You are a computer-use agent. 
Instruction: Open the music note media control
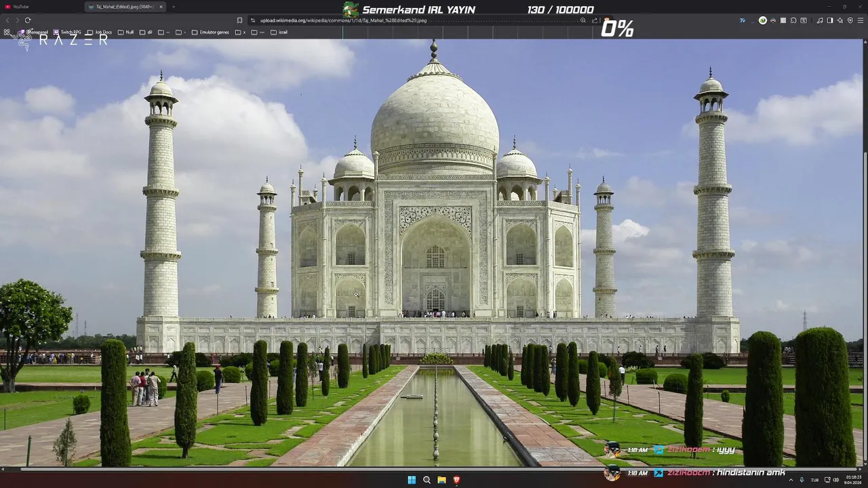pos(820,20)
